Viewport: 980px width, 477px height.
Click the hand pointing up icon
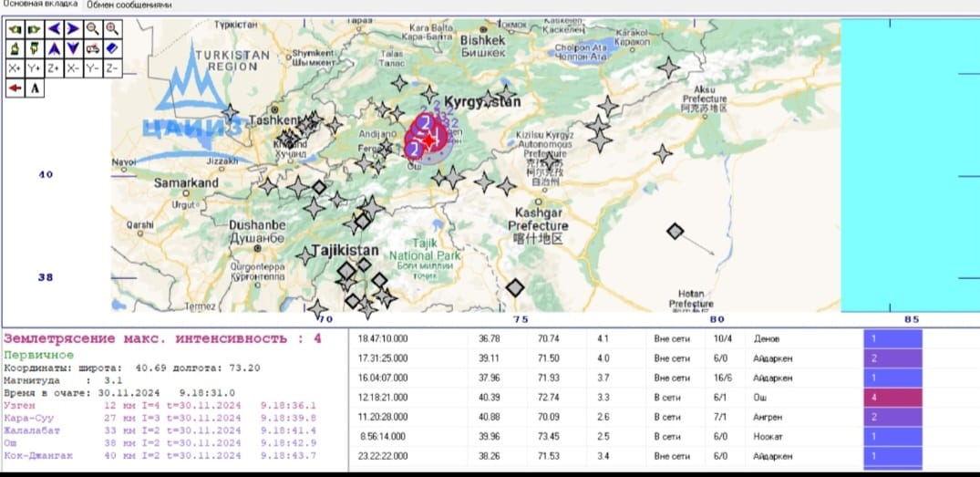(15, 48)
